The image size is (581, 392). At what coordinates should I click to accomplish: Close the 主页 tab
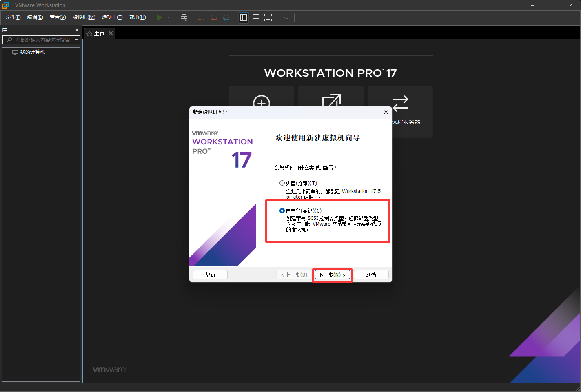[111, 33]
